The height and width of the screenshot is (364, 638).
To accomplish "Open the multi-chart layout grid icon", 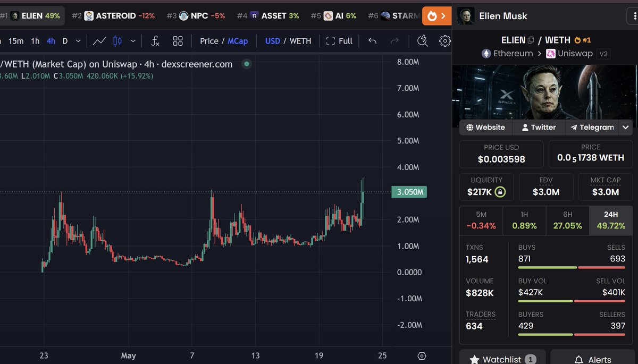I will pyautogui.click(x=178, y=41).
